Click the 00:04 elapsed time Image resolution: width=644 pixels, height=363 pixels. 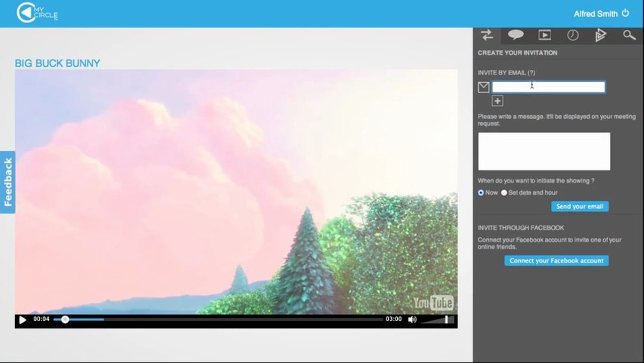tap(41, 319)
